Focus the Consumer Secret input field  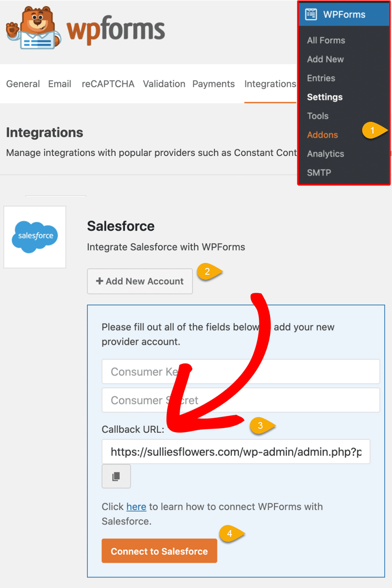(241, 400)
